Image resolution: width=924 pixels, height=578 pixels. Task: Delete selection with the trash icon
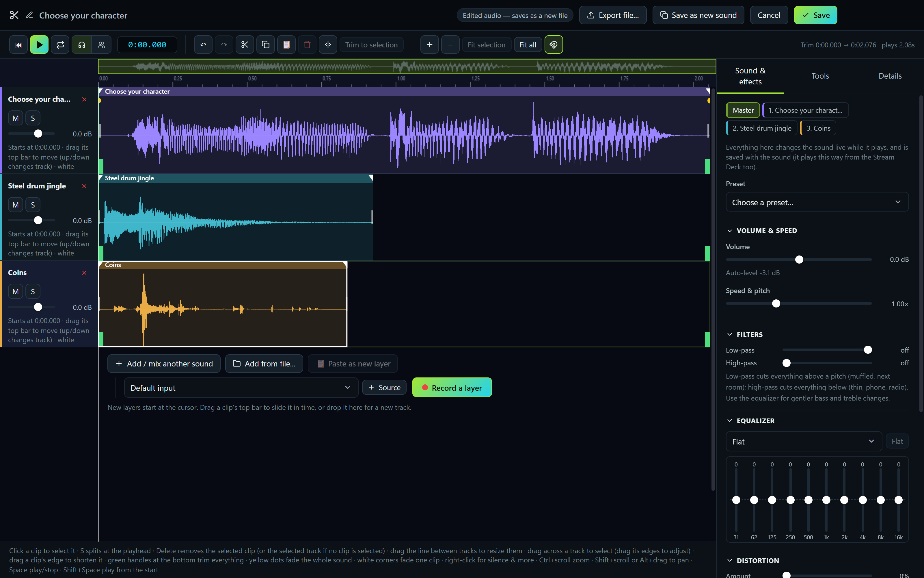[307, 45]
